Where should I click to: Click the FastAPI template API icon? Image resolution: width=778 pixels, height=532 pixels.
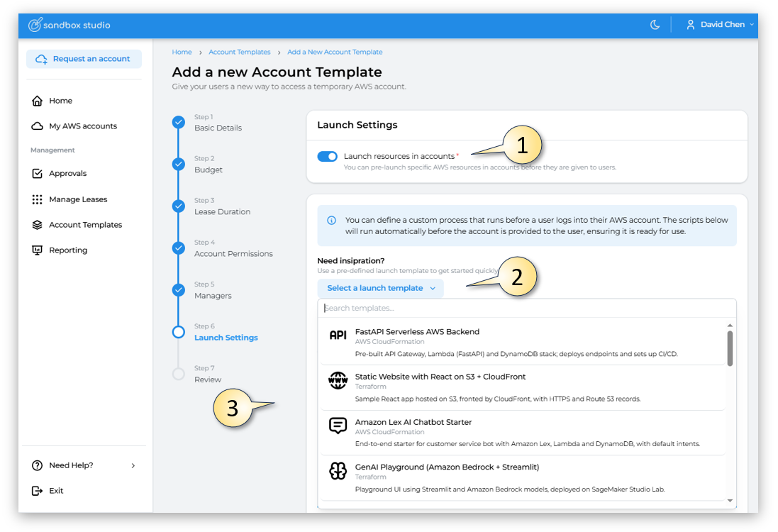[338, 335]
